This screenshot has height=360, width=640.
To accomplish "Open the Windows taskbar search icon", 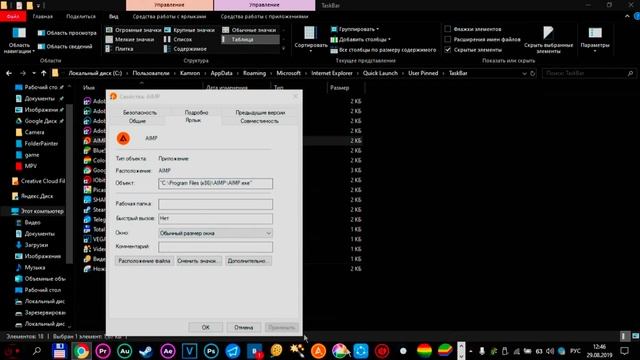I will point(37,351).
